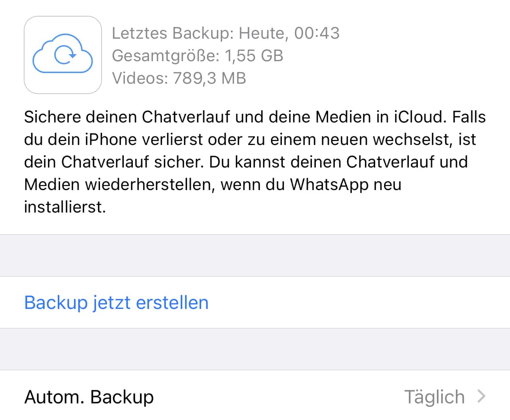Click the "789,3 MB" videos size value
The image size is (510, 420).
[210, 78]
